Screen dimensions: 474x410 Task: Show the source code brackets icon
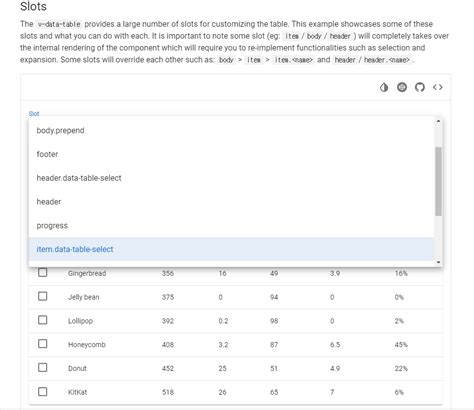point(438,87)
